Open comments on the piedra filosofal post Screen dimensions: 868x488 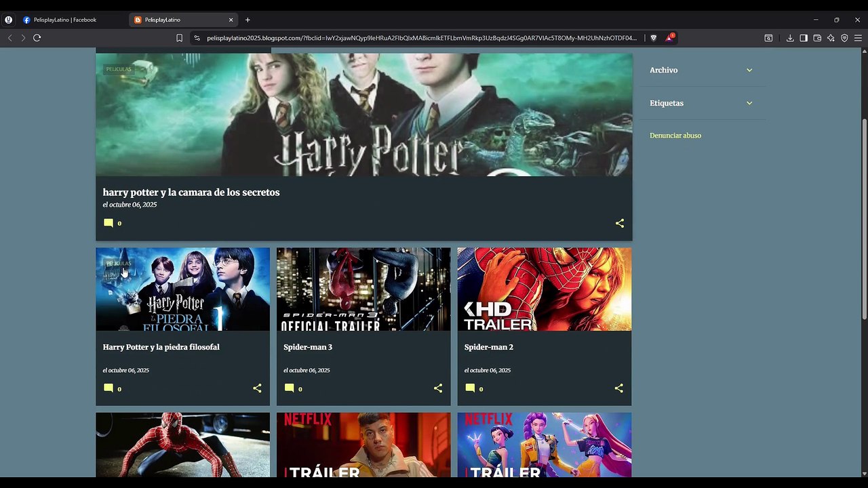[112, 388]
